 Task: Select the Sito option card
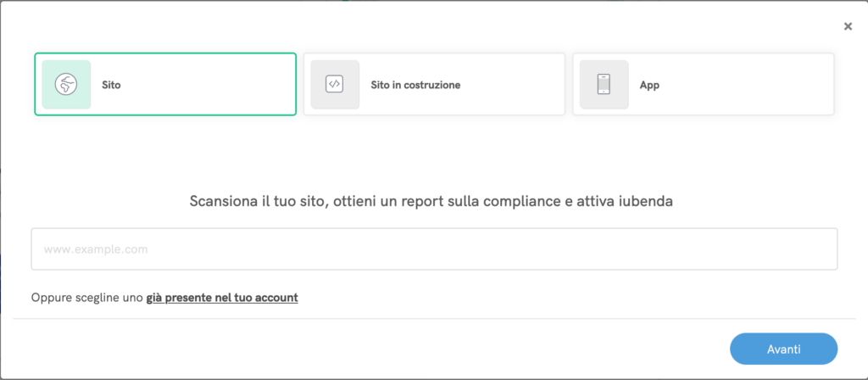point(195,84)
